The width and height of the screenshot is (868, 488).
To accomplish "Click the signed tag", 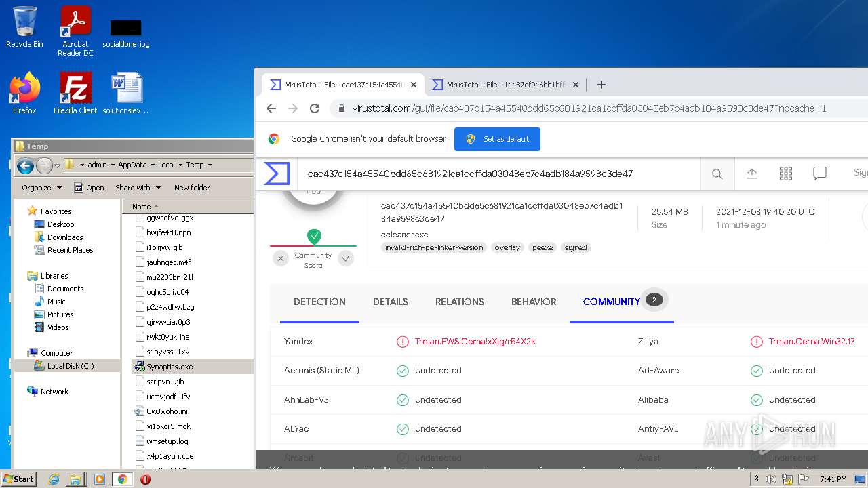I will click(x=576, y=247).
